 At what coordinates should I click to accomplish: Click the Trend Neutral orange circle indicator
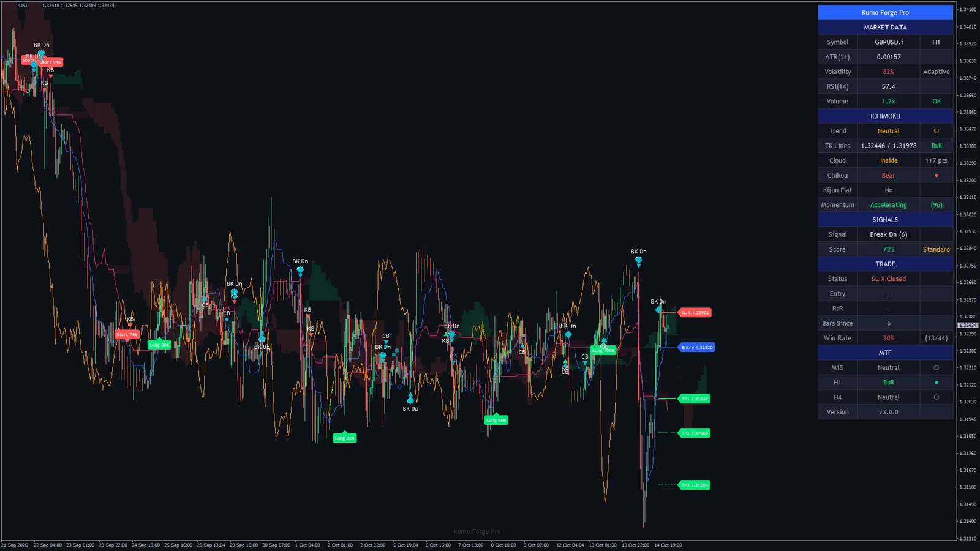coord(936,131)
